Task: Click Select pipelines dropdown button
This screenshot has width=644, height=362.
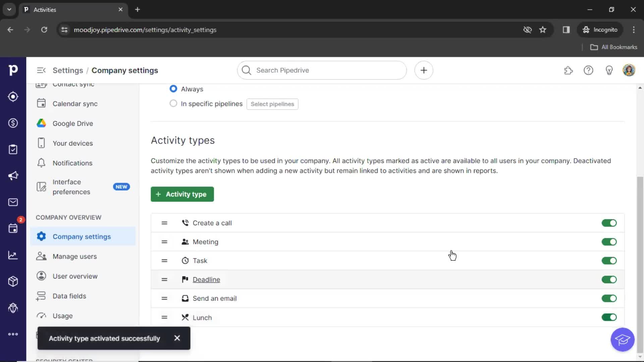Action: point(272,104)
